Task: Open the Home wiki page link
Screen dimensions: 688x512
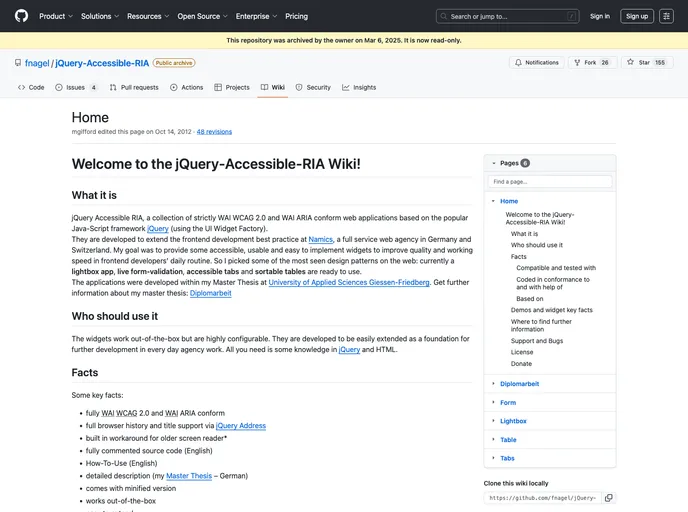Action: (x=509, y=201)
